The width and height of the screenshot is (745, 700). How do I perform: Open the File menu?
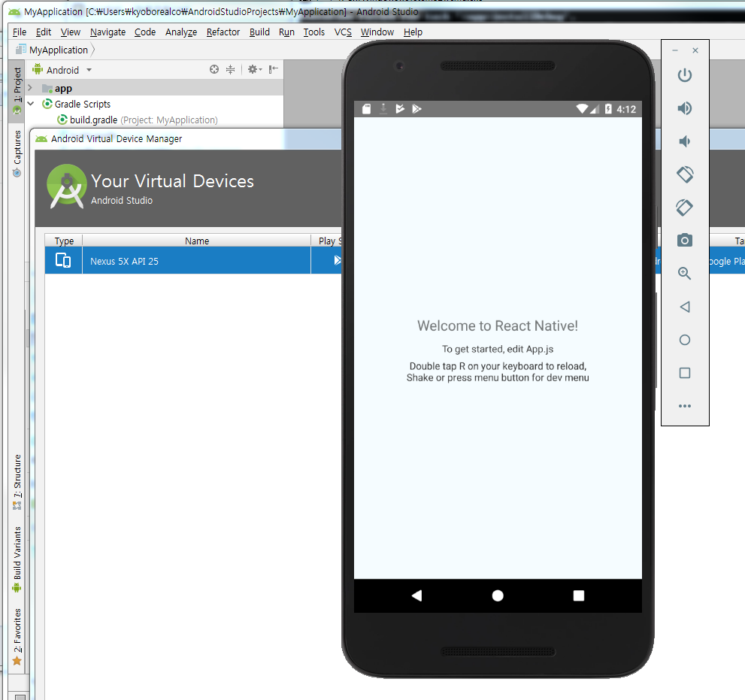point(20,32)
